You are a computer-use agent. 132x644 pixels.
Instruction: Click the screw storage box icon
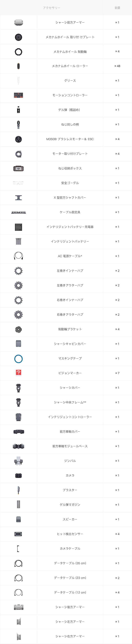pos(19,169)
